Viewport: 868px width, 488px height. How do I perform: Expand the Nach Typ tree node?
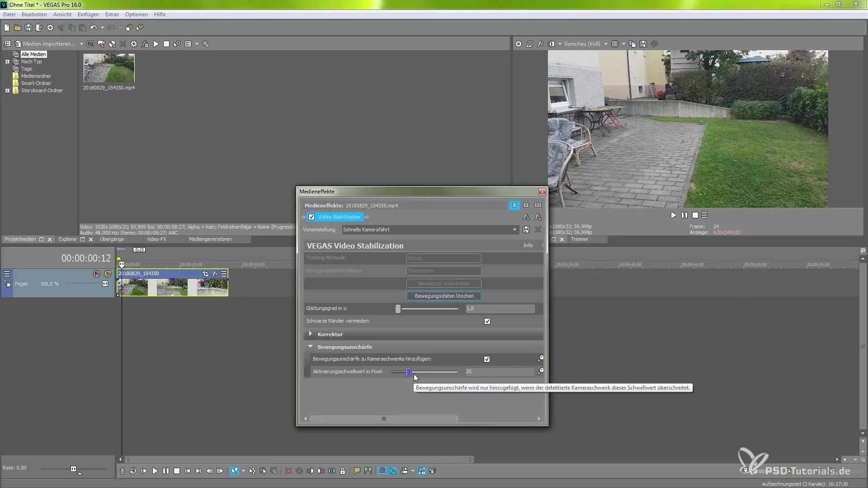coord(7,61)
